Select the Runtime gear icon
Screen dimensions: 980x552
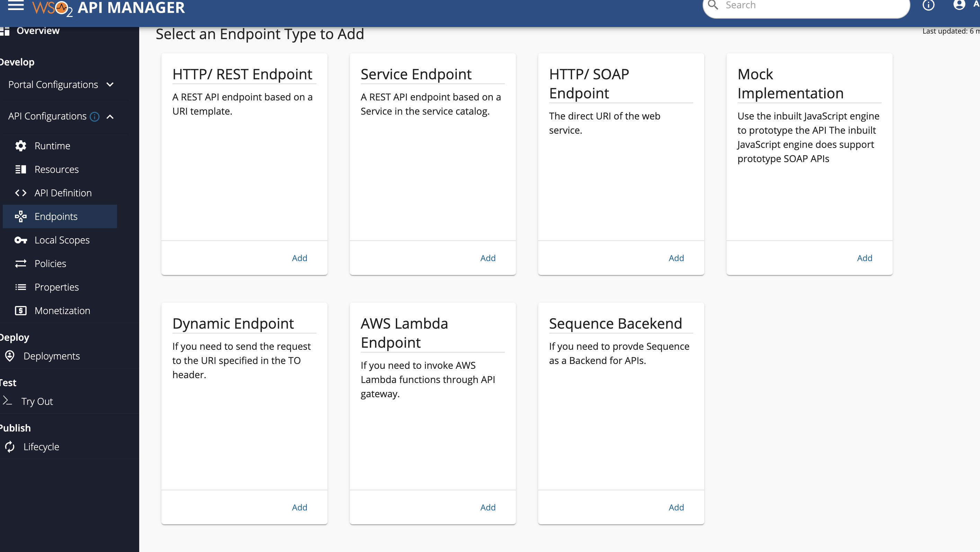[21, 146]
